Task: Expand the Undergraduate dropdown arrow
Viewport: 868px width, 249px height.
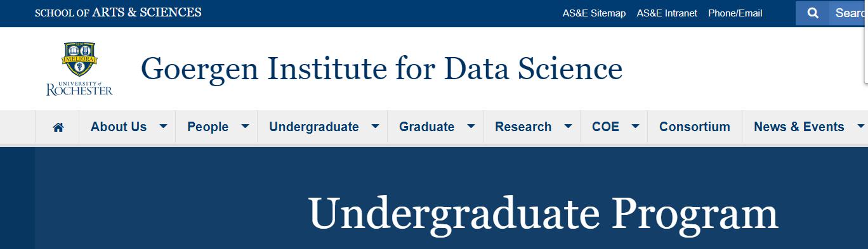Action: (x=375, y=127)
